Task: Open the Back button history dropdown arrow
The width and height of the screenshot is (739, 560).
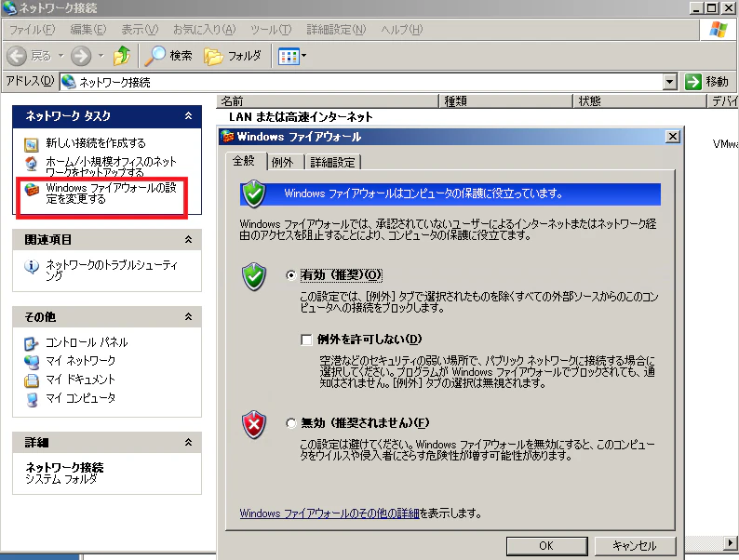Action: point(60,56)
